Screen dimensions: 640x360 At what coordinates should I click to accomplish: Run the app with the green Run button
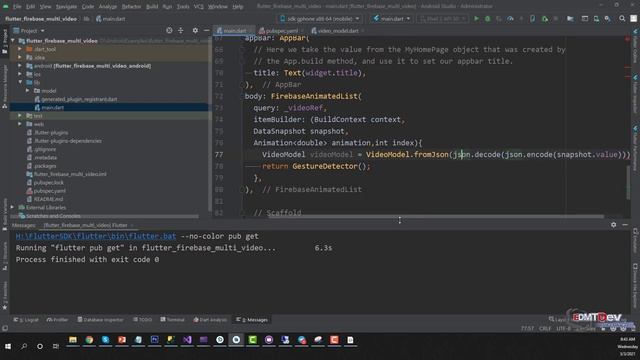click(x=476, y=18)
